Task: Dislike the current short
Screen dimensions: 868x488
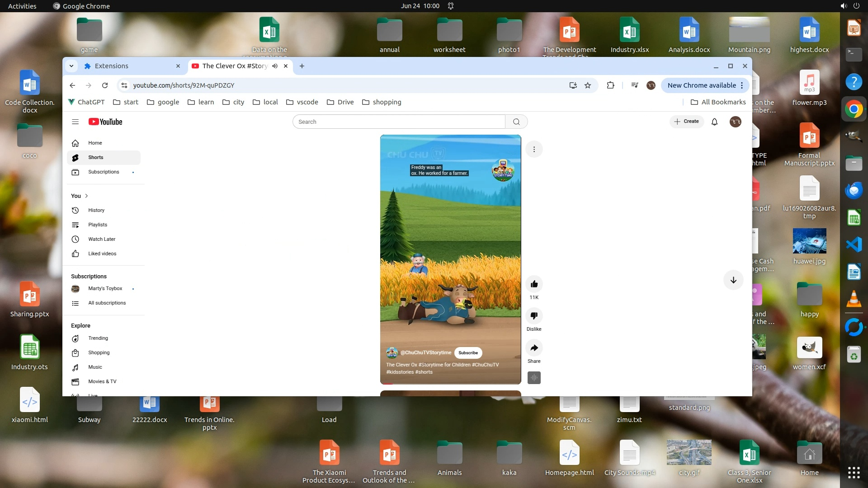Action: 534,316
